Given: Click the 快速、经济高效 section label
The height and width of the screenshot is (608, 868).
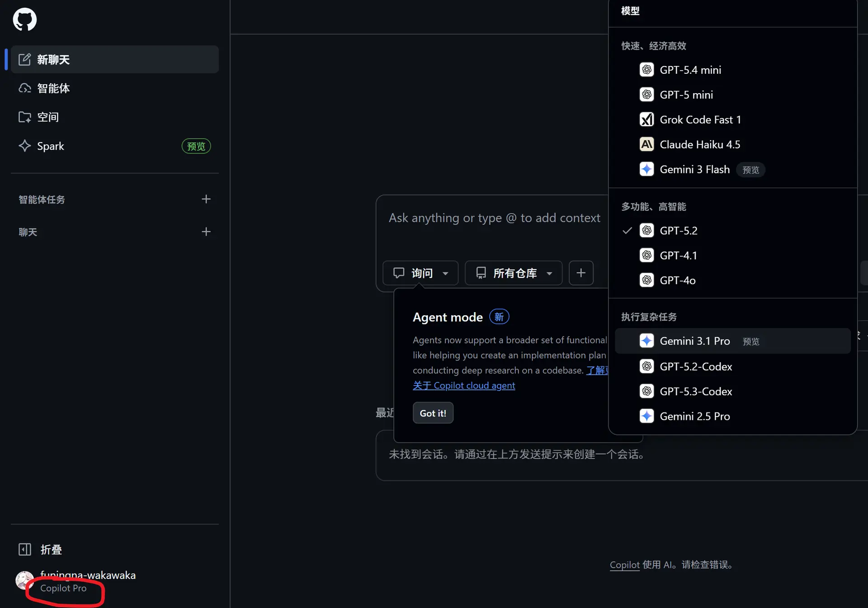Looking at the screenshot, I should point(654,46).
